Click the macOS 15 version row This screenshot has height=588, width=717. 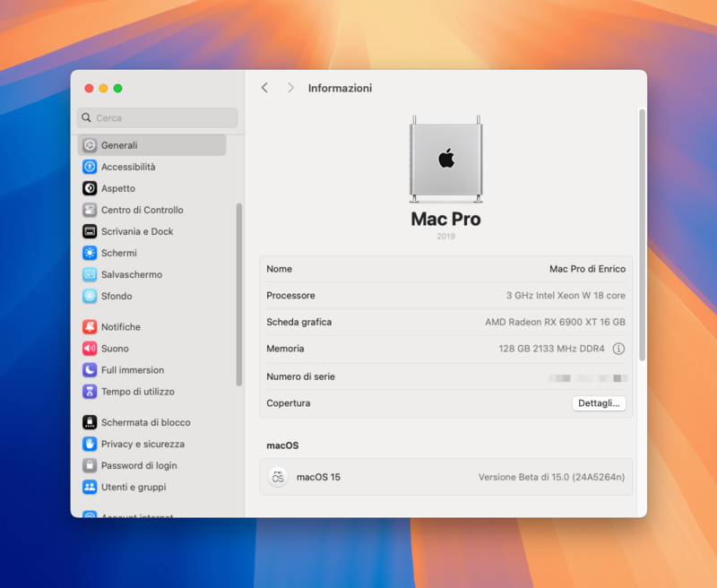coord(445,477)
